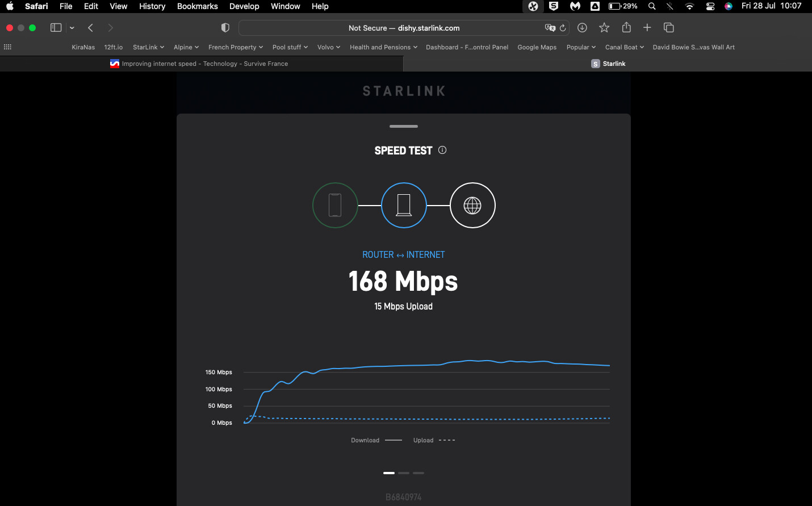Click the 15 Mbps Upload text

[403, 306]
